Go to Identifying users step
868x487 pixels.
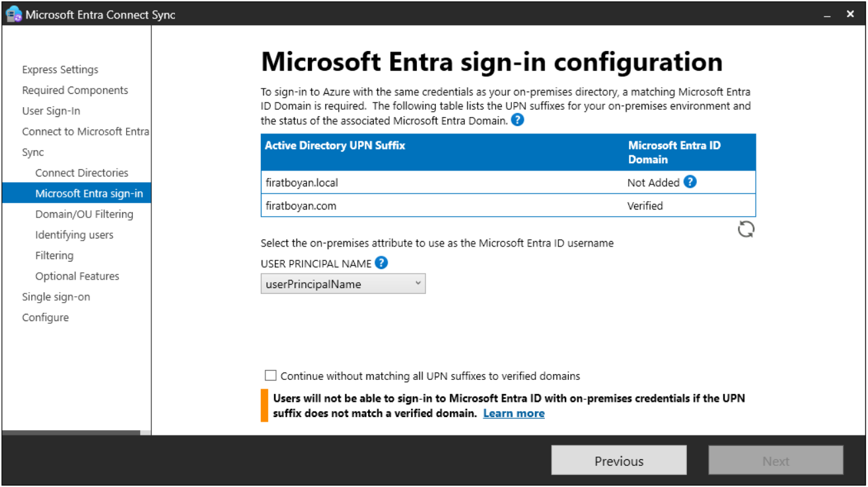tap(75, 235)
